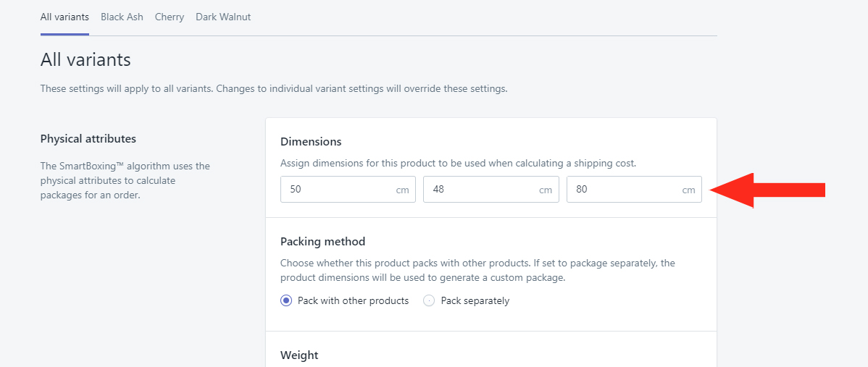Image resolution: width=868 pixels, height=367 pixels.
Task: Click the cm unit in the 80 field
Action: [688, 190]
